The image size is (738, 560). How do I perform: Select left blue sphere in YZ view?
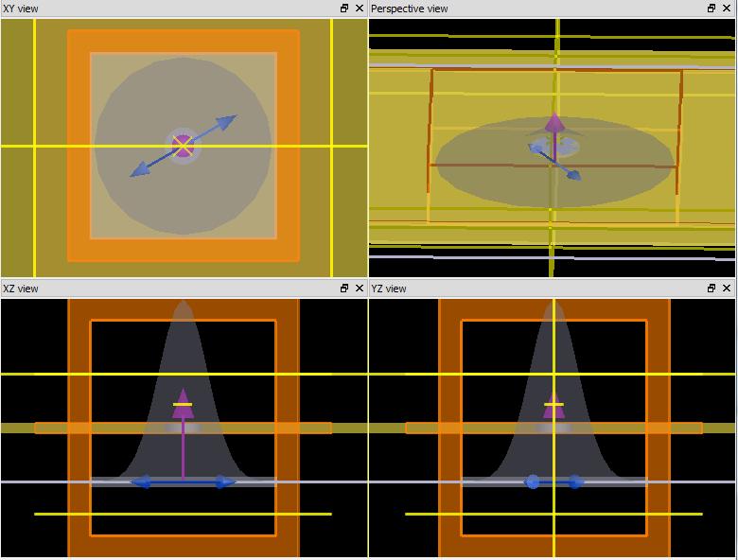point(532,481)
